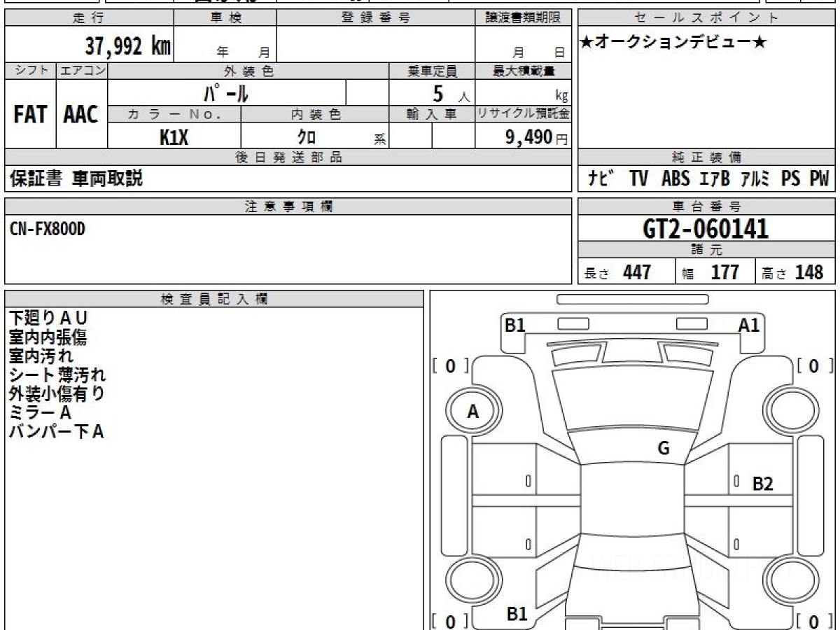Click the ★オークションデビュー★ sales note
The width and height of the screenshot is (840, 630).
(x=673, y=43)
